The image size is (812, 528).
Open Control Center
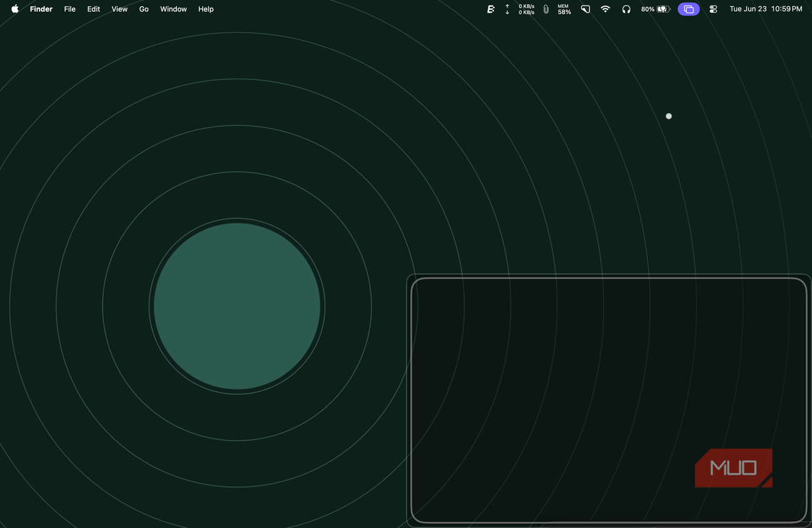713,9
